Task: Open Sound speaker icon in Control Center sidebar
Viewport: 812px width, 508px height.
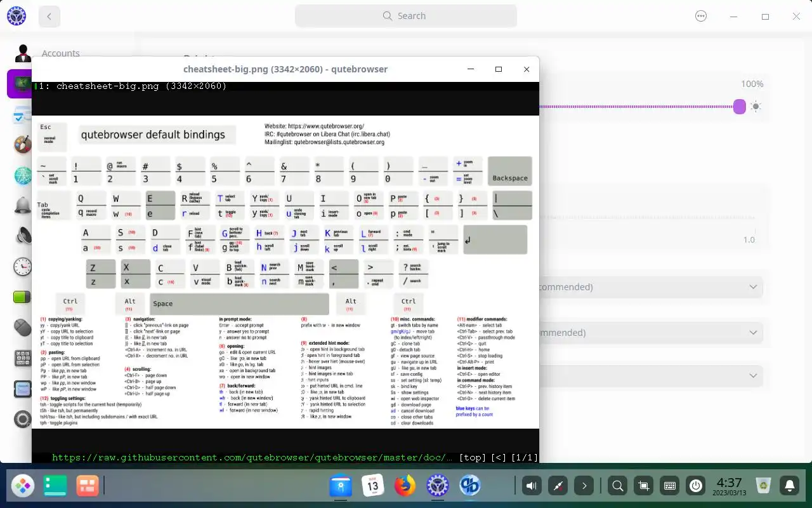Action: tap(22, 236)
